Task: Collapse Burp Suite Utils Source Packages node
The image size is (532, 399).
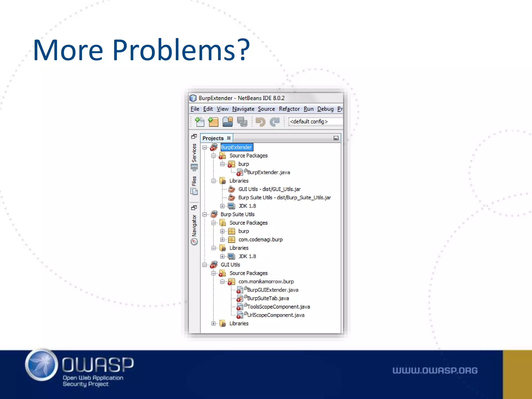Action: point(214,223)
